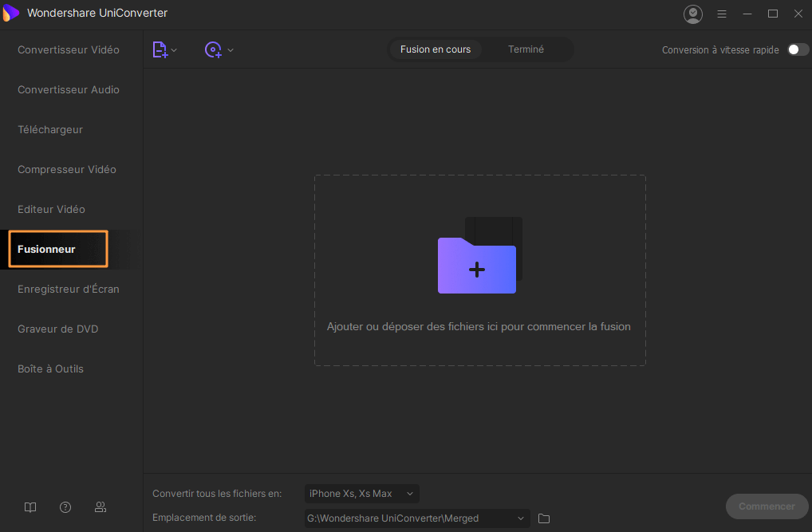Click the Load DVD disc icon

[213, 49]
